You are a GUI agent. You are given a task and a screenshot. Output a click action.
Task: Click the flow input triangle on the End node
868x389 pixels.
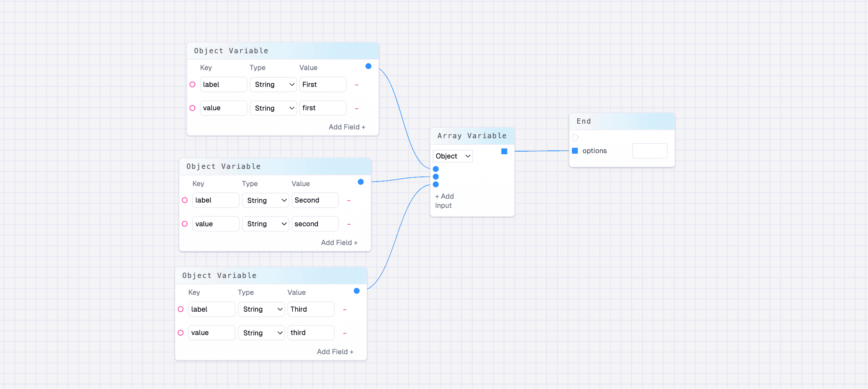[575, 137]
